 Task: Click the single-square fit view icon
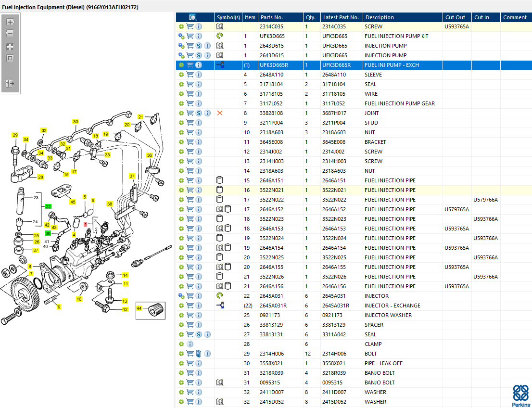click(10, 58)
